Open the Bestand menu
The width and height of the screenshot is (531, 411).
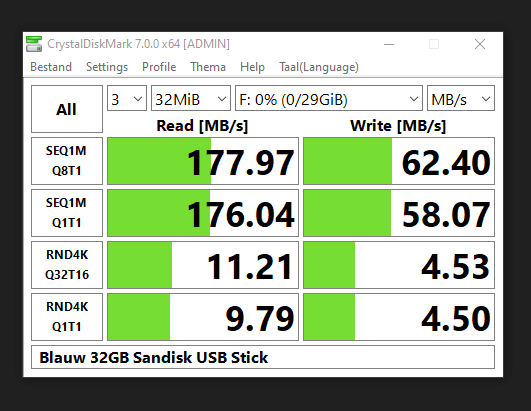51,67
